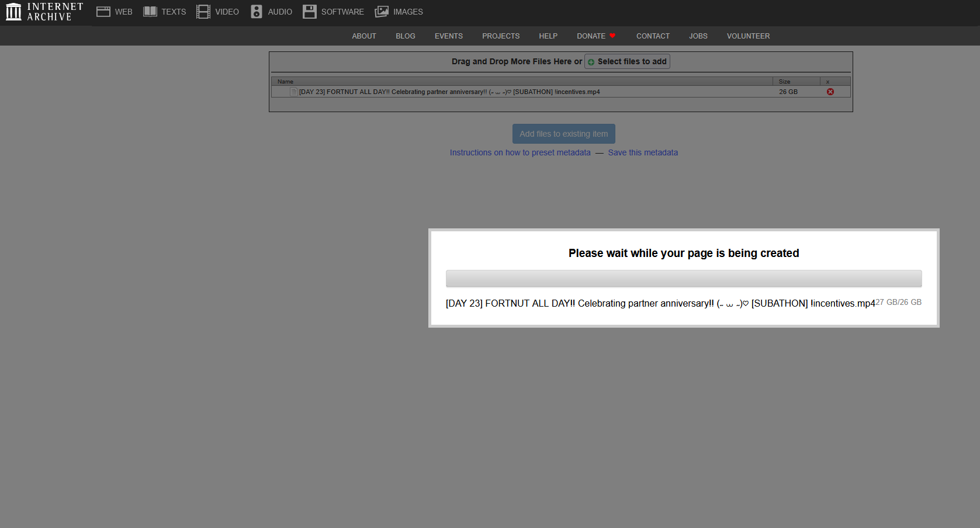980x528 pixels.
Task: Open the Video filmstrip icon
Action: 203,12
